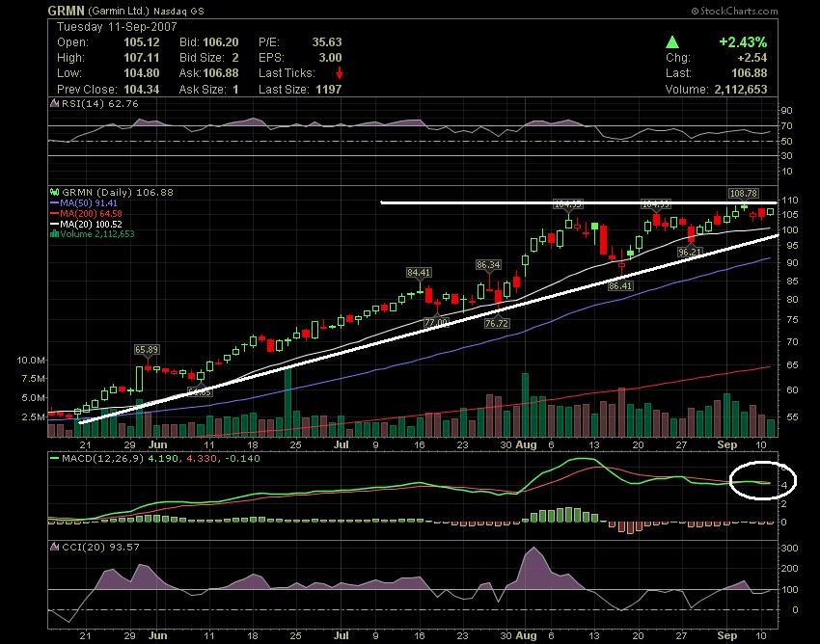
Task: Click the Ask Size value 1
Action: coord(235,90)
